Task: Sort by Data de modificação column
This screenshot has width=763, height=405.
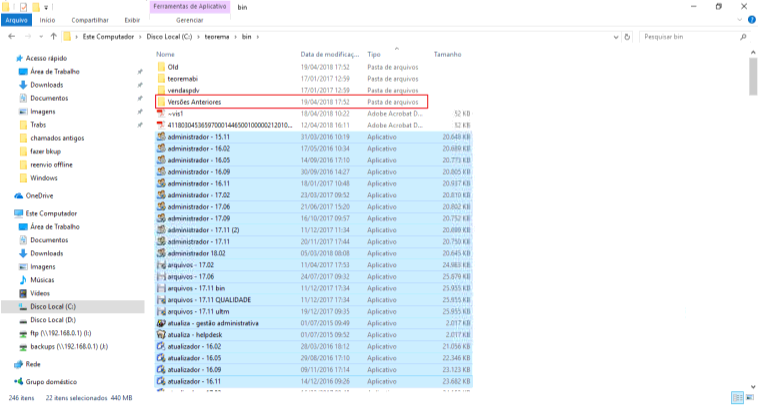Action: coord(329,55)
